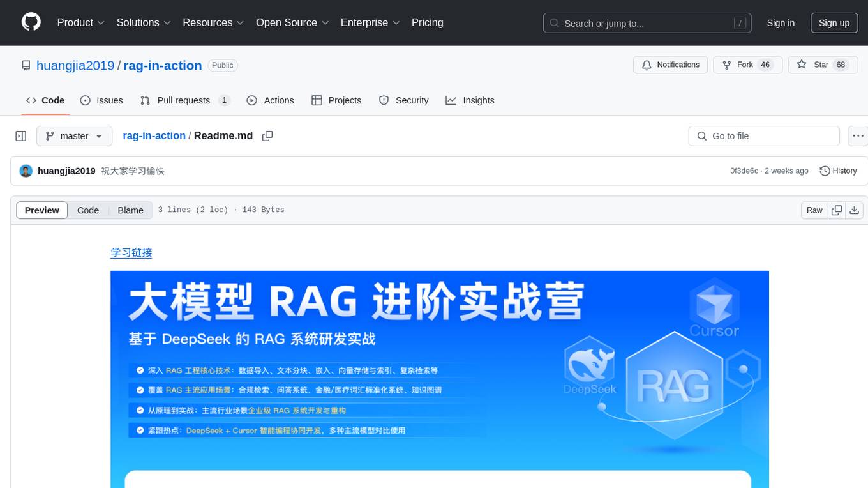This screenshot has width=868, height=488.
Task: Switch to the Actions tab
Action: 270,100
